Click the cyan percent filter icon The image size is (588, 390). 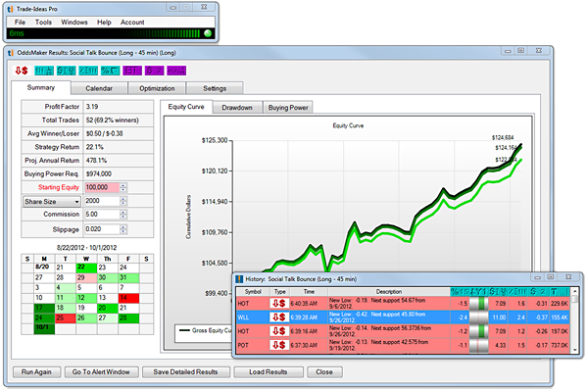click(x=110, y=71)
